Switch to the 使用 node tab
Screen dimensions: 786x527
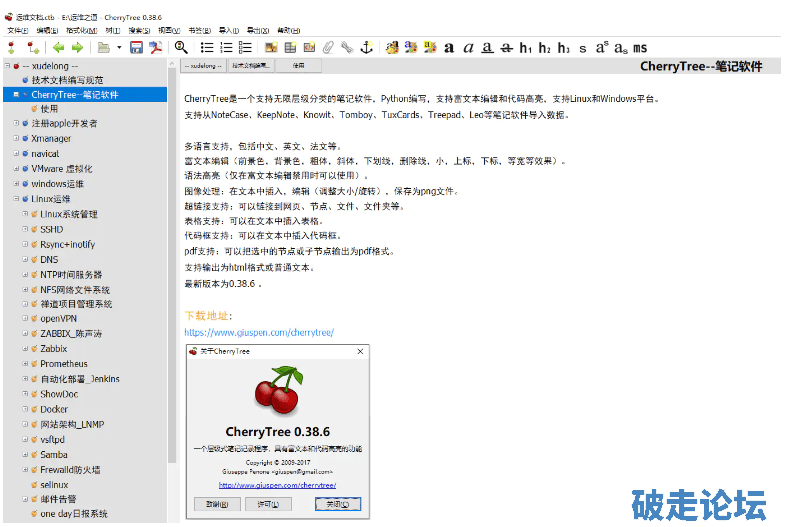tap(298, 66)
